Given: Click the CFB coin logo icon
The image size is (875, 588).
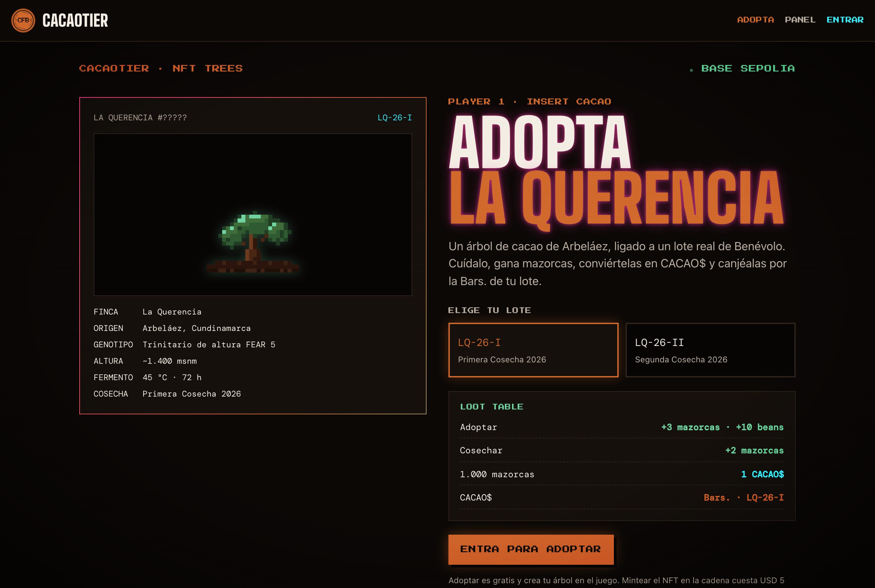Looking at the screenshot, I should [23, 20].
